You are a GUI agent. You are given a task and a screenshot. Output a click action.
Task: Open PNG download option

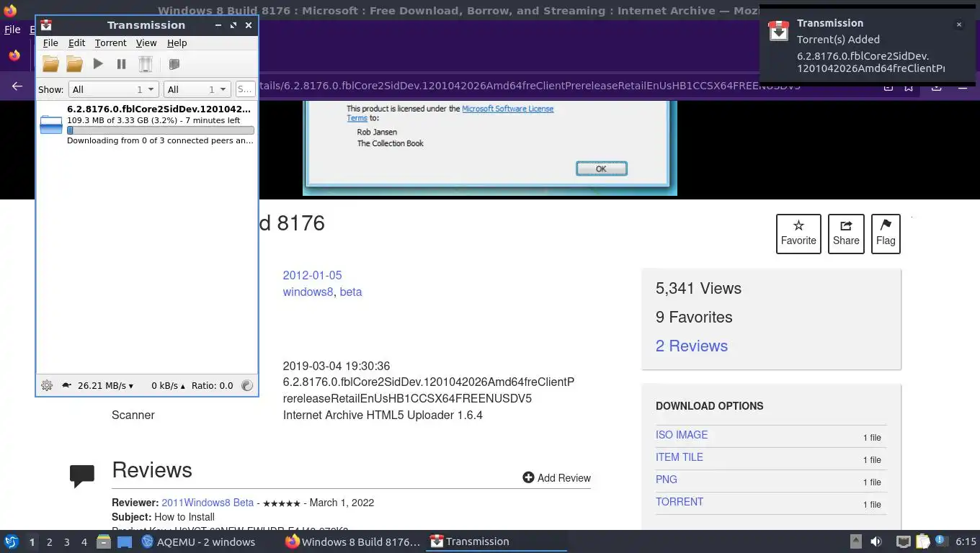tap(666, 480)
